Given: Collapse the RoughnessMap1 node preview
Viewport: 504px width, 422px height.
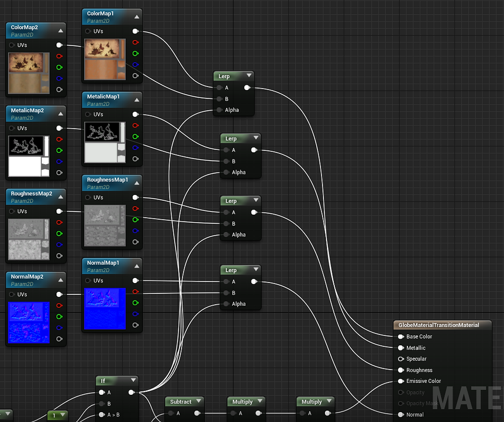Looking at the screenshot, I should (137, 183).
